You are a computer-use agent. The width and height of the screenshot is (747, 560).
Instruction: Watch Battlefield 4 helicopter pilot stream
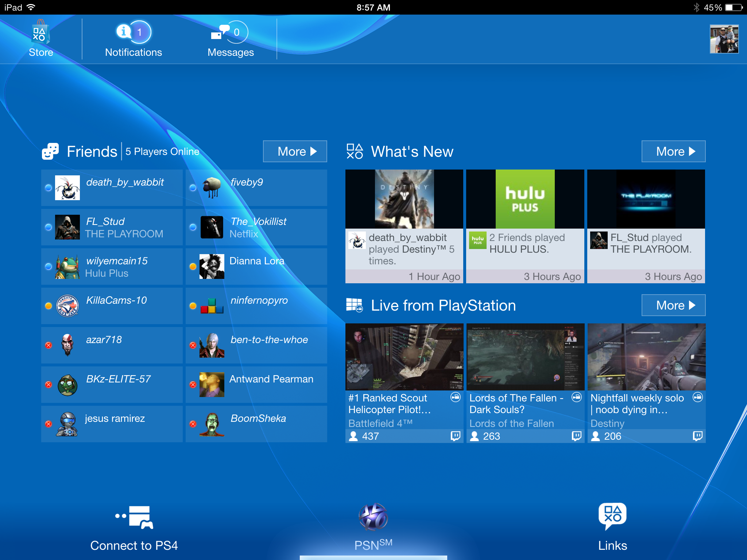(404, 357)
